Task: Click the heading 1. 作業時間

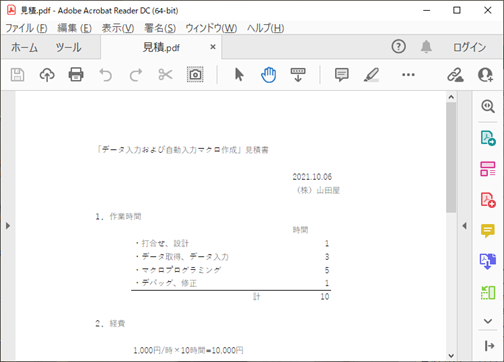Action: 118,217
